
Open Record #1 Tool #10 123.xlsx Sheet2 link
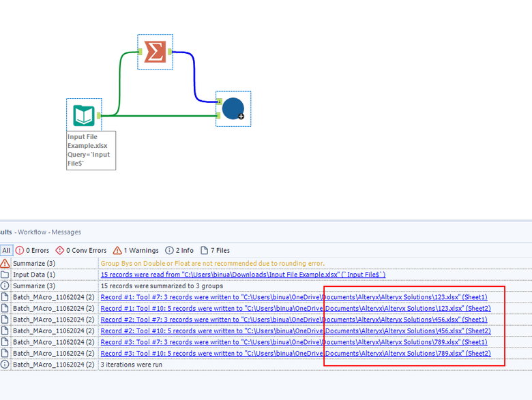coord(295,308)
